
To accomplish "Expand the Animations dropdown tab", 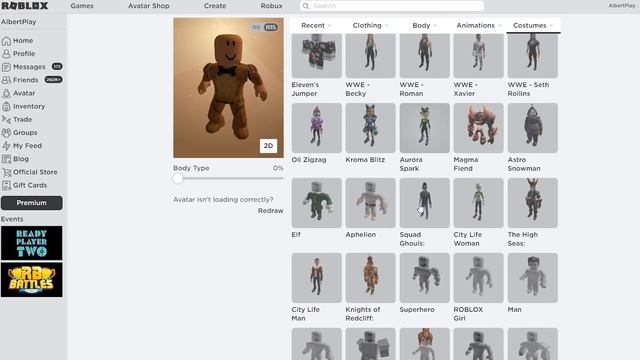I will pos(478,25).
